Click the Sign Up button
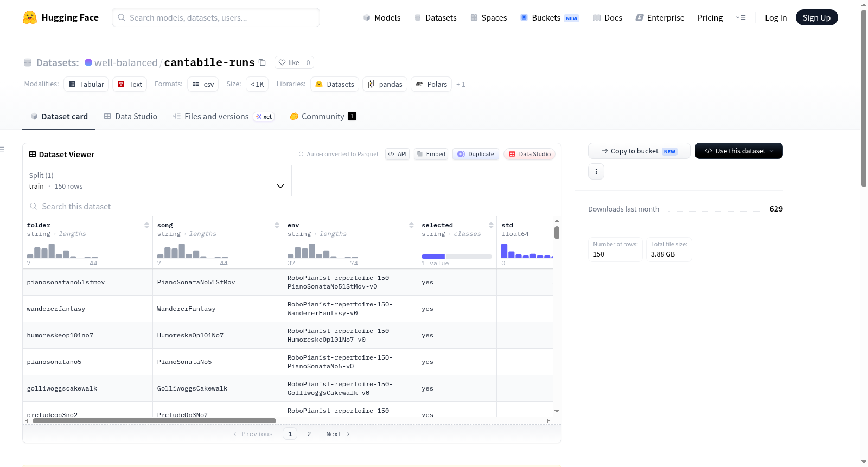868x467 pixels. pos(816,17)
